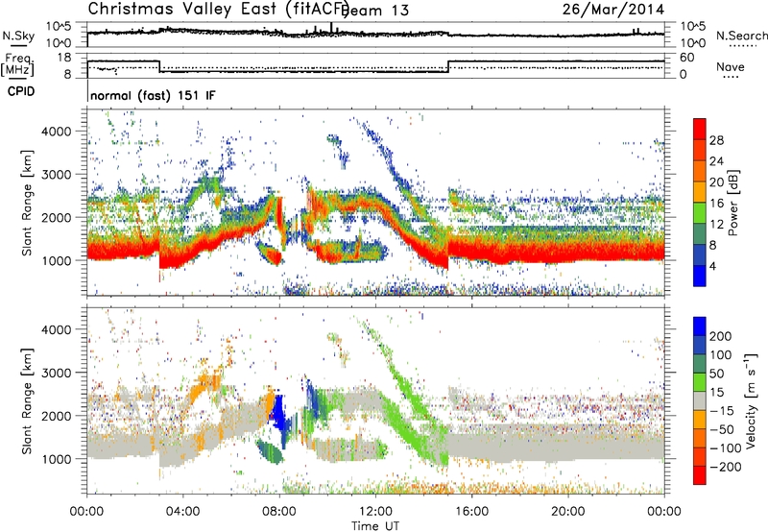
Task: Click the gray segment of the velocity colorbar
Action: (700, 400)
